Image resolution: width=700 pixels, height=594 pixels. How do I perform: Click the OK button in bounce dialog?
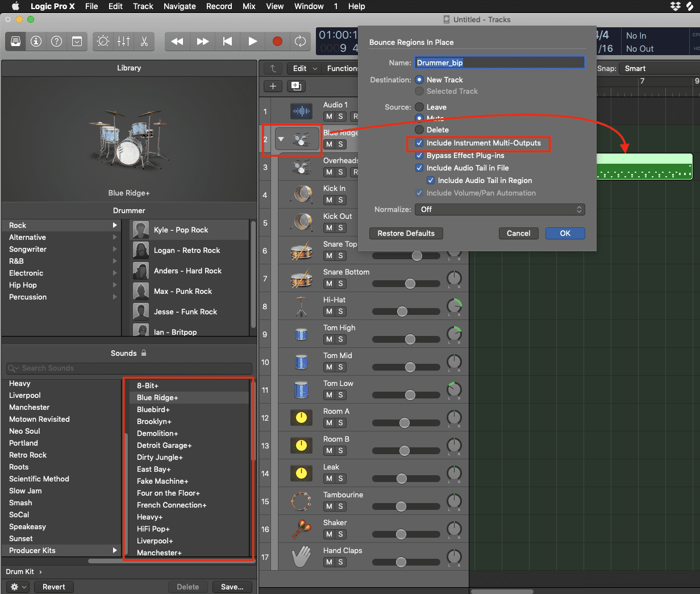click(565, 234)
